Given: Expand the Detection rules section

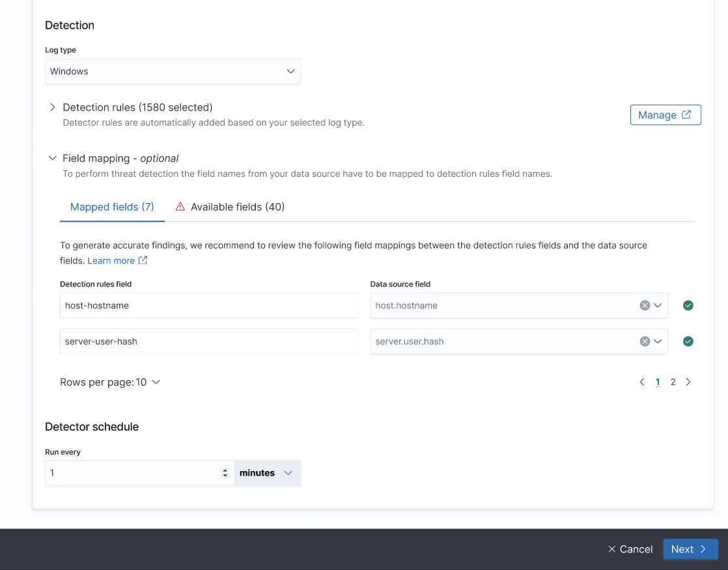Looking at the screenshot, I should (53, 107).
